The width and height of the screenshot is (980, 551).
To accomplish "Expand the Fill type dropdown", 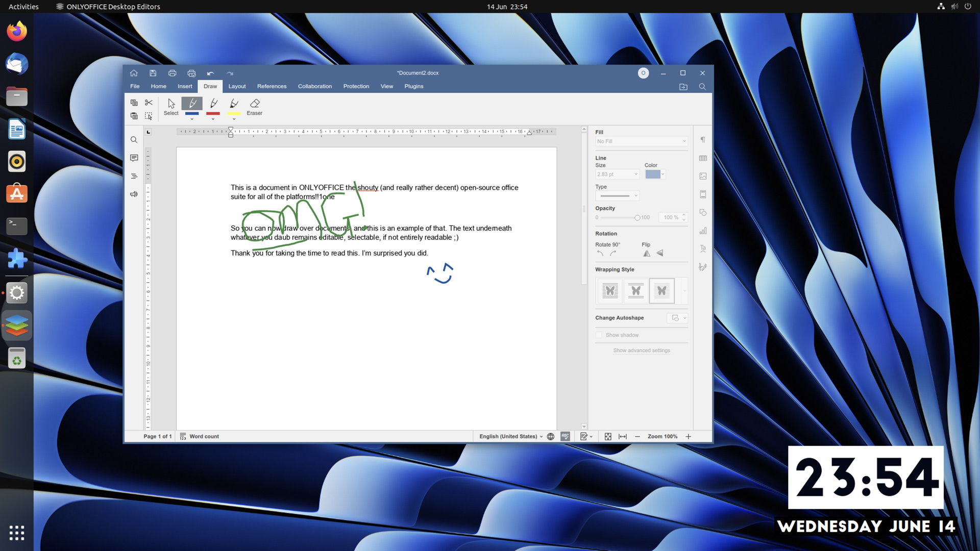I will [x=642, y=141].
